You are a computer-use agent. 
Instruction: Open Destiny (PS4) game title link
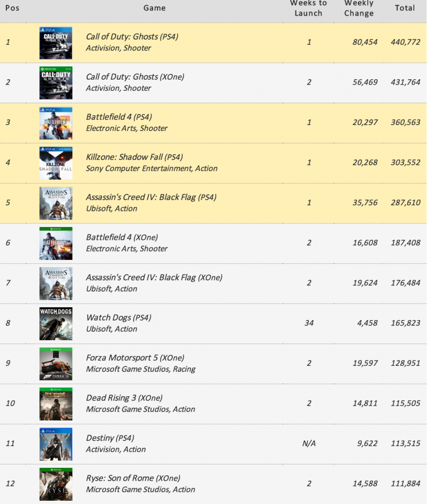click(x=110, y=438)
